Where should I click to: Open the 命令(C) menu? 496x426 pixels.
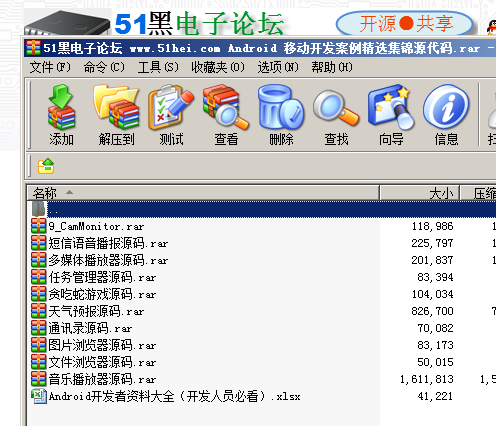[104, 67]
